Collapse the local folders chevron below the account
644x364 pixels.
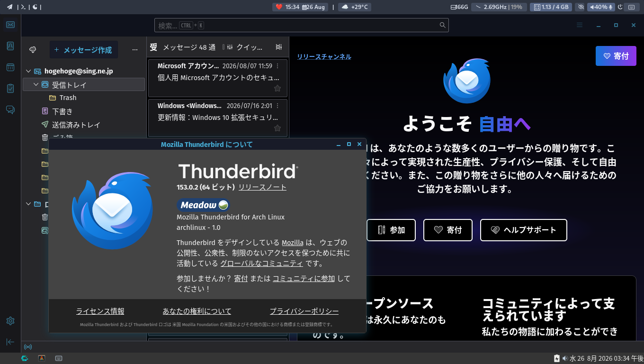coord(28,204)
